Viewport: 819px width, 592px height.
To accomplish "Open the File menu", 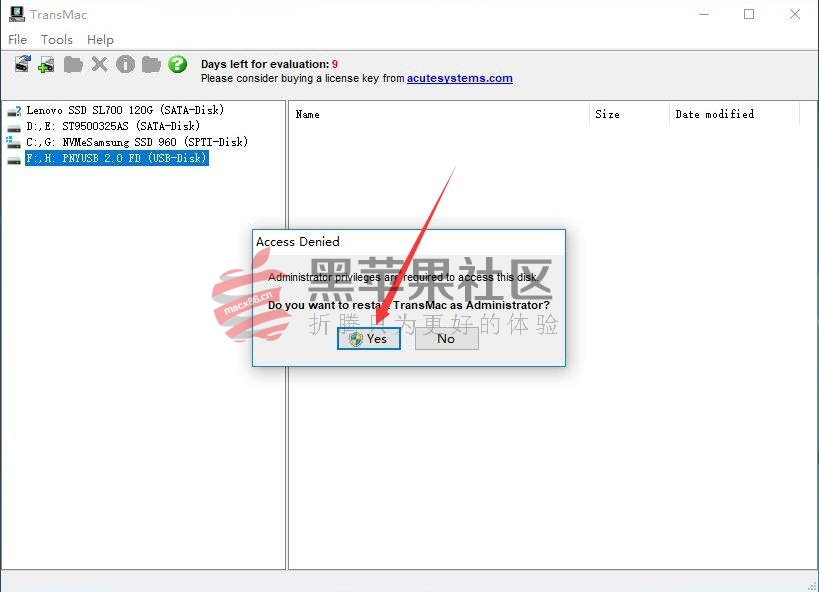I will (17, 40).
